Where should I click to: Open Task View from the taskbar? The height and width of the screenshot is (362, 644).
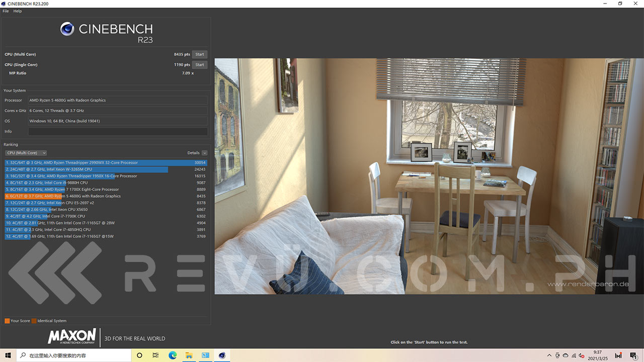tap(155, 355)
